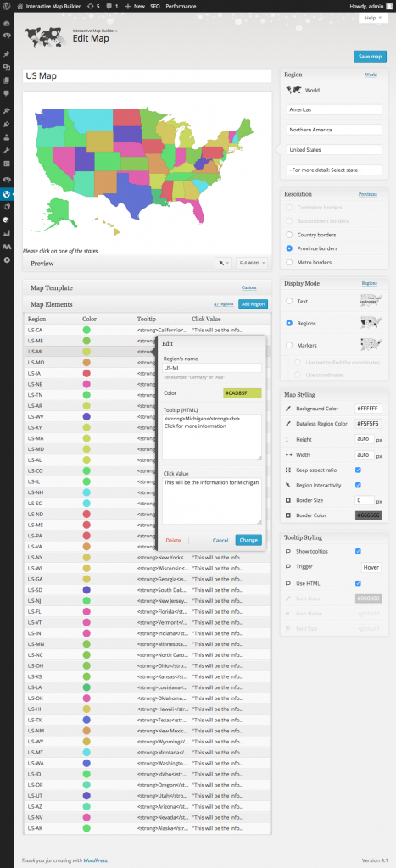
Task: Open the WordPress logo menu
Action: pos(7,6)
